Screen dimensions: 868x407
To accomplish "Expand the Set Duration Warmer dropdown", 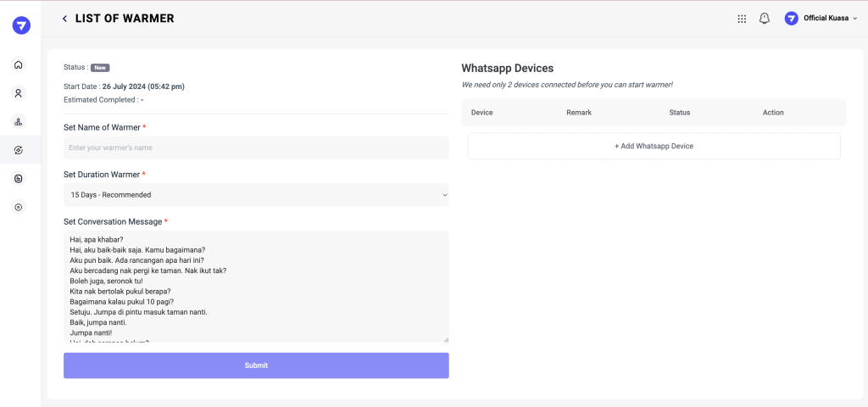I will (x=256, y=195).
